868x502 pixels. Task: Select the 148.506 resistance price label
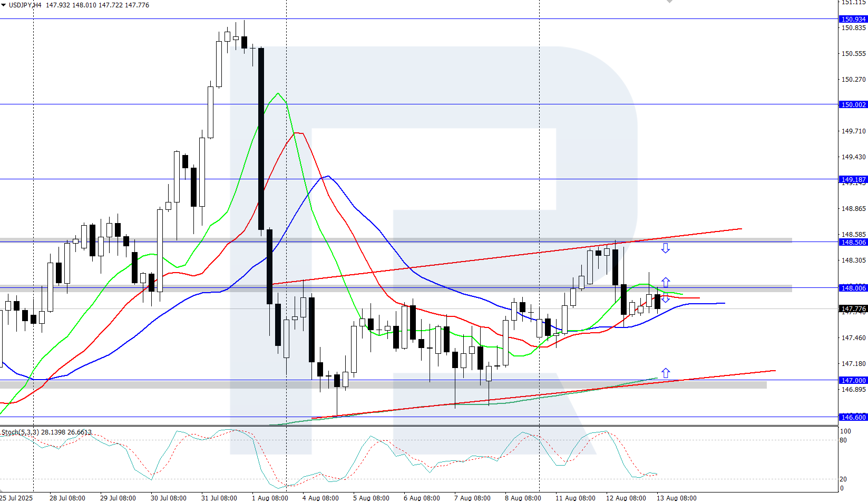click(853, 242)
